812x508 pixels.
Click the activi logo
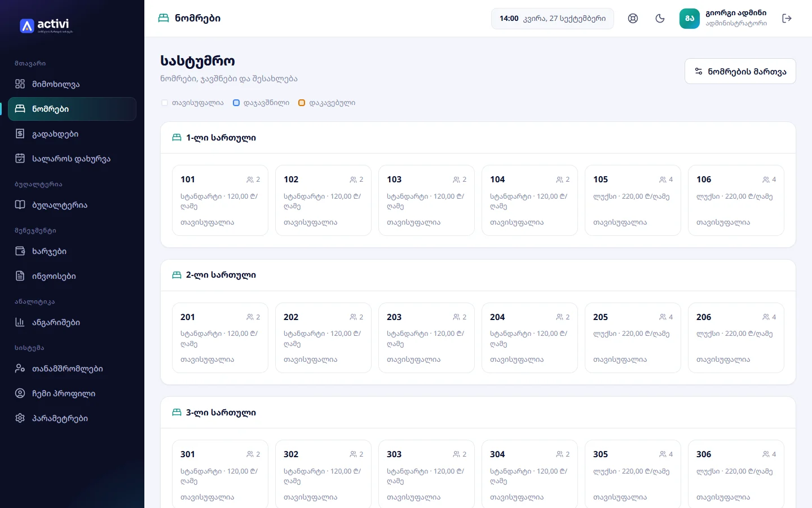(x=46, y=26)
